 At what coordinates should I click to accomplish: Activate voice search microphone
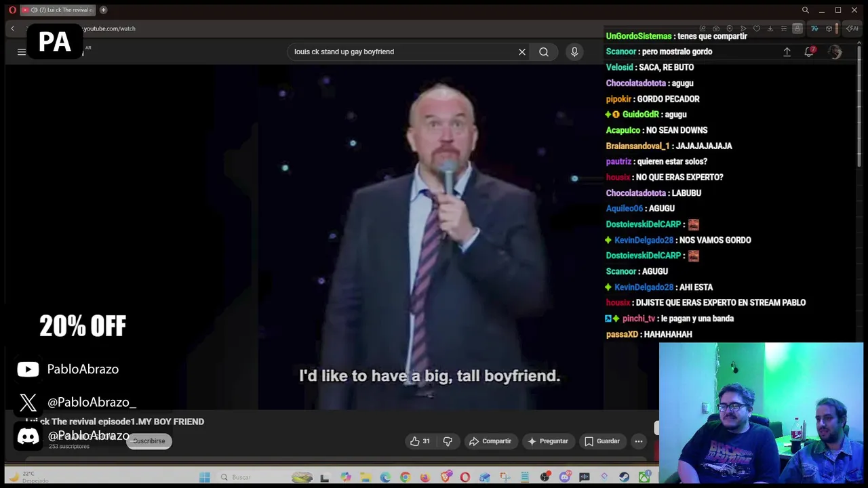point(574,52)
